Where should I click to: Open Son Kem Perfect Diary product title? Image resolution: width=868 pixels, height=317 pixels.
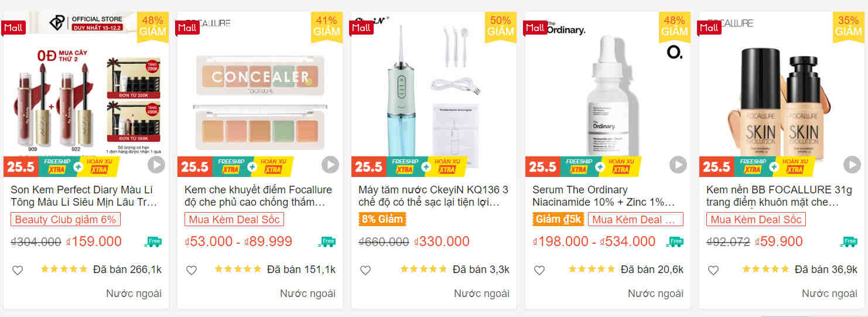[x=84, y=196]
